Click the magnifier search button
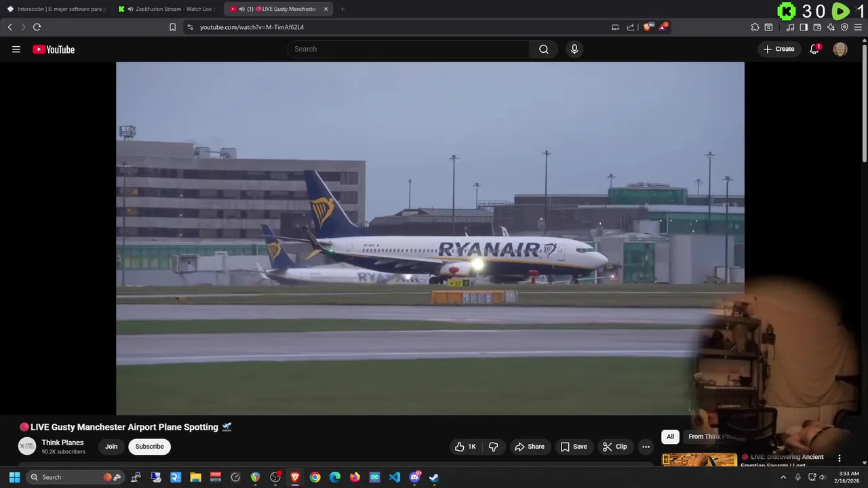Image resolution: width=868 pixels, height=488 pixels. (x=544, y=49)
